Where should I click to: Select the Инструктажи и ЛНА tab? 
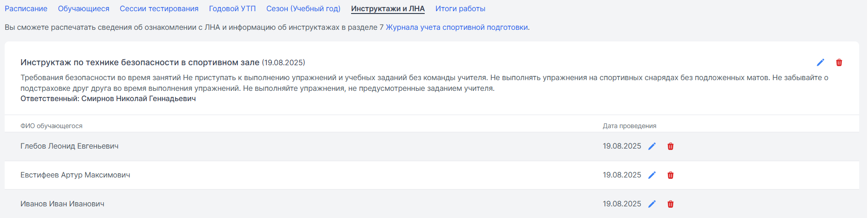point(388,8)
